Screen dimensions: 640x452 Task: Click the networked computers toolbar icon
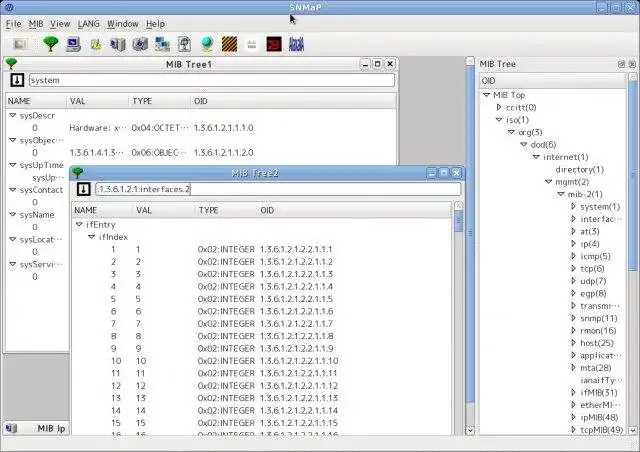coord(162,44)
